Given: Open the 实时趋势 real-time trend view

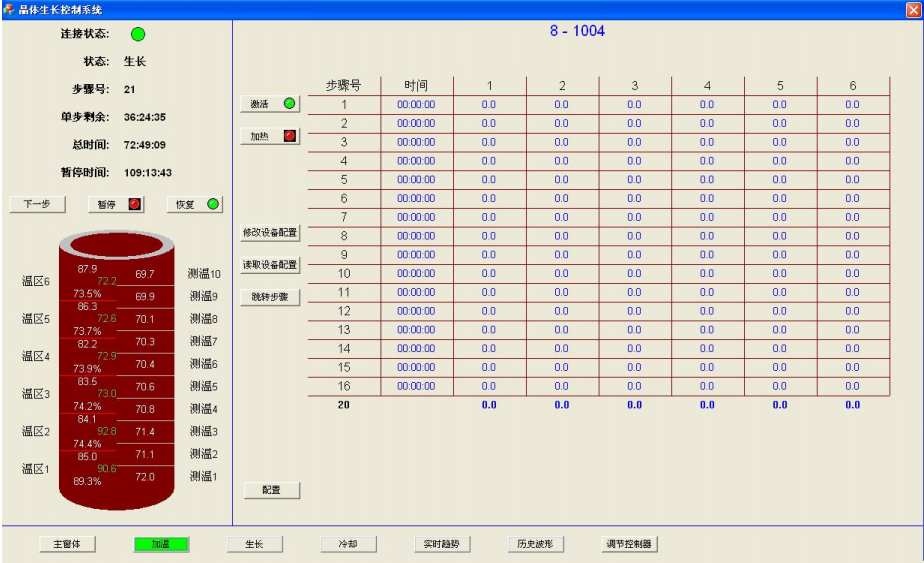Looking at the screenshot, I should pos(441,544).
